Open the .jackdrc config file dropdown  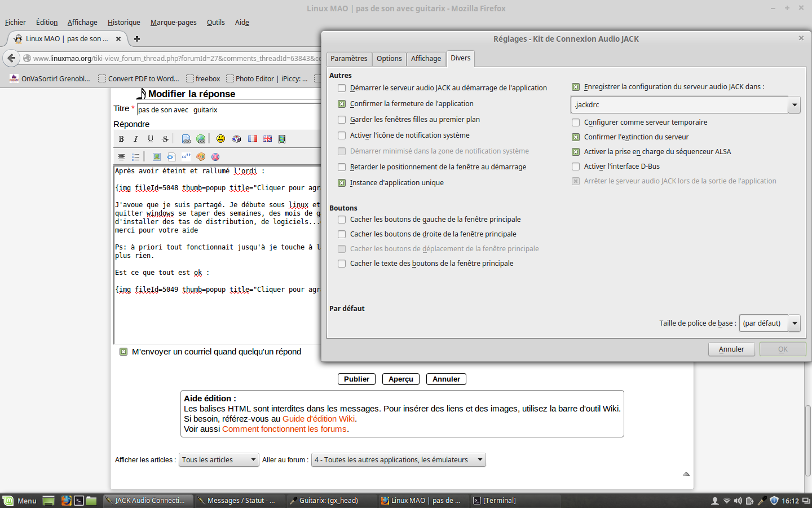[x=794, y=105]
